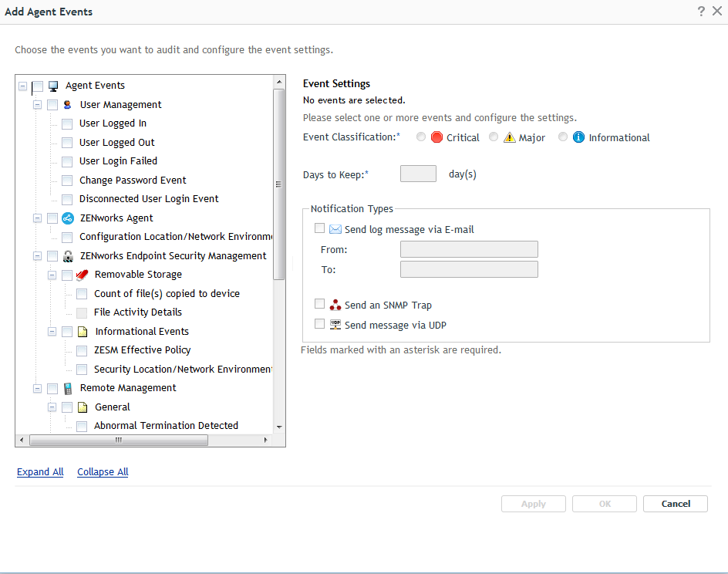Screen dimensions: 728x574
Task: Click the SNMP Trap red icon
Action: pos(335,305)
